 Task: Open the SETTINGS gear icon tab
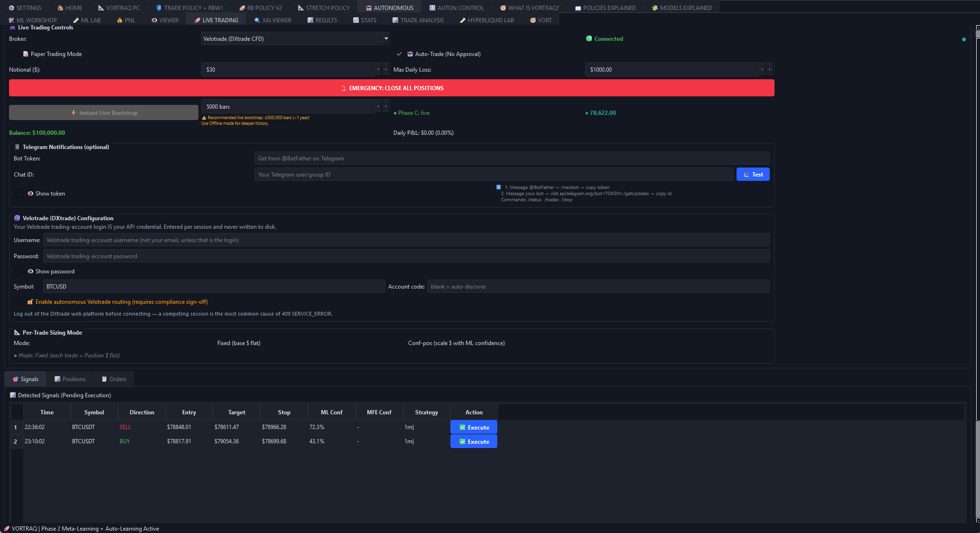[x=11, y=8]
